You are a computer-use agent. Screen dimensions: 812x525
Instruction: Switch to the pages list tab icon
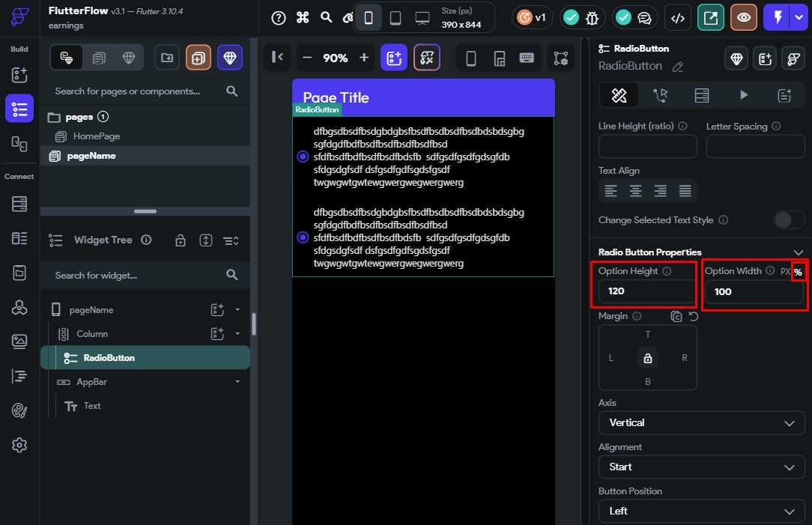[98, 58]
